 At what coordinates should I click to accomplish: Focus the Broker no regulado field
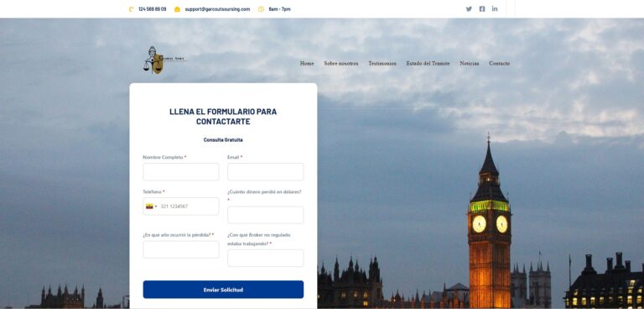click(x=265, y=258)
